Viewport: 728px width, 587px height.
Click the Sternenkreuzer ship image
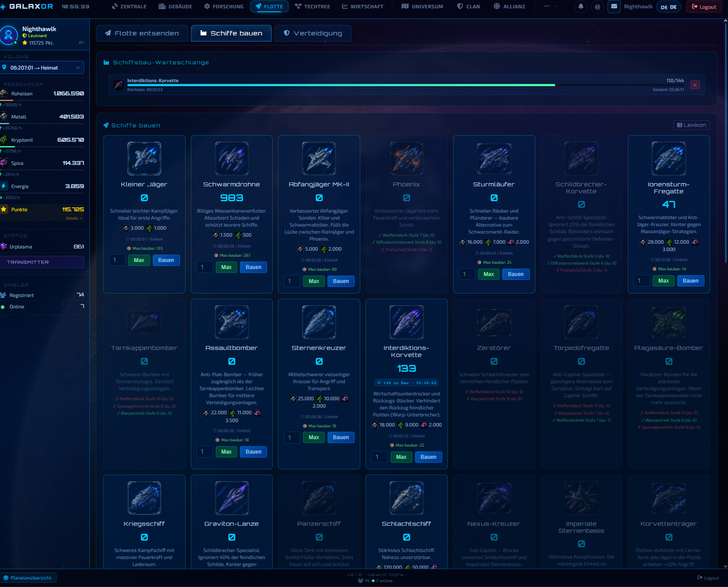(x=319, y=322)
